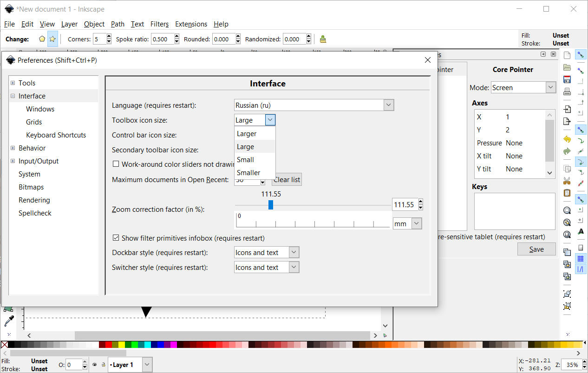Click the Export icon

(567, 121)
